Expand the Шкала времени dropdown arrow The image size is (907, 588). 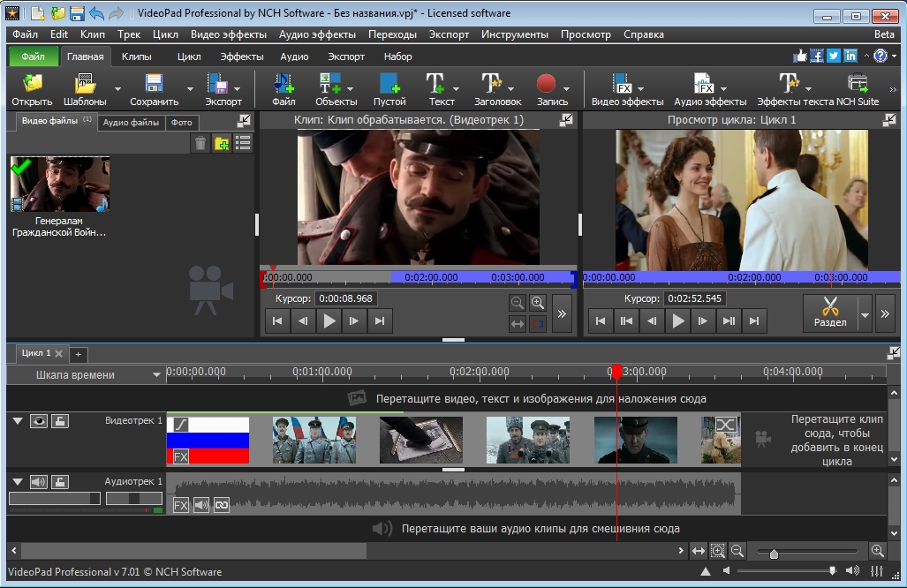tap(157, 375)
